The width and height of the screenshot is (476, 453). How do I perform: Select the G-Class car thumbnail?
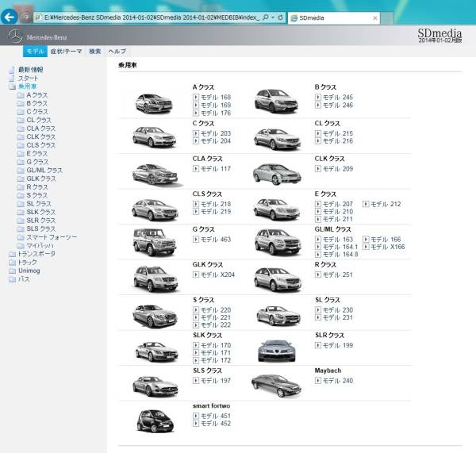(x=155, y=242)
